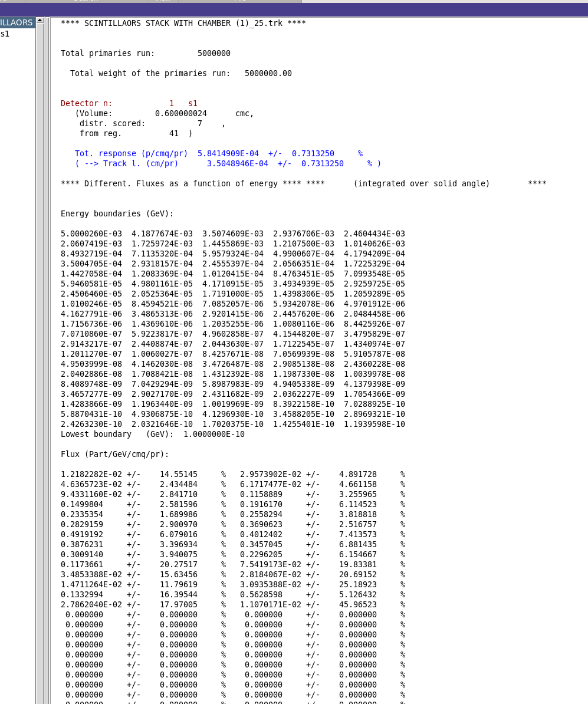Click the 'distr. scored: 7' line
The height and width of the screenshot is (704, 588).
pyautogui.click(x=152, y=123)
